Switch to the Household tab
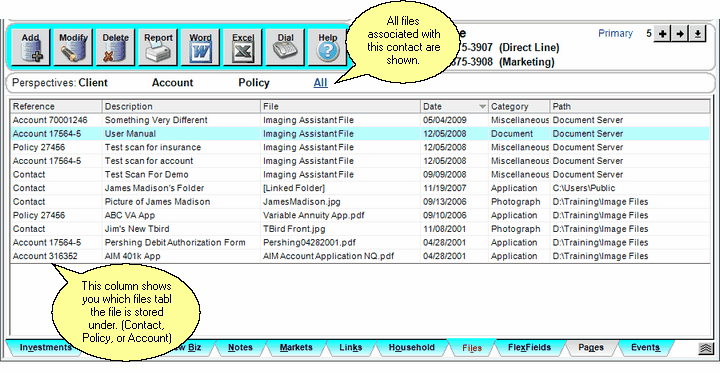Image resolution: width=720 pixels, height=373 pixels. click(411, 347)
